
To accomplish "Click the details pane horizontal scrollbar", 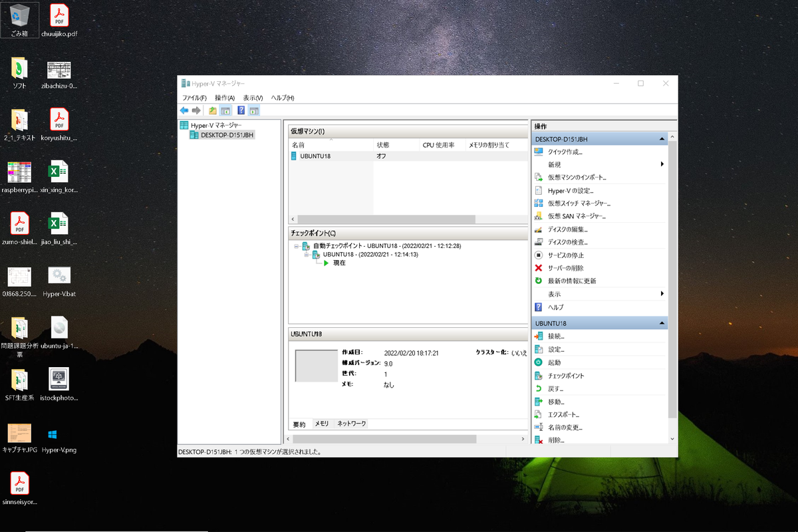I will (x=384, y=439).
